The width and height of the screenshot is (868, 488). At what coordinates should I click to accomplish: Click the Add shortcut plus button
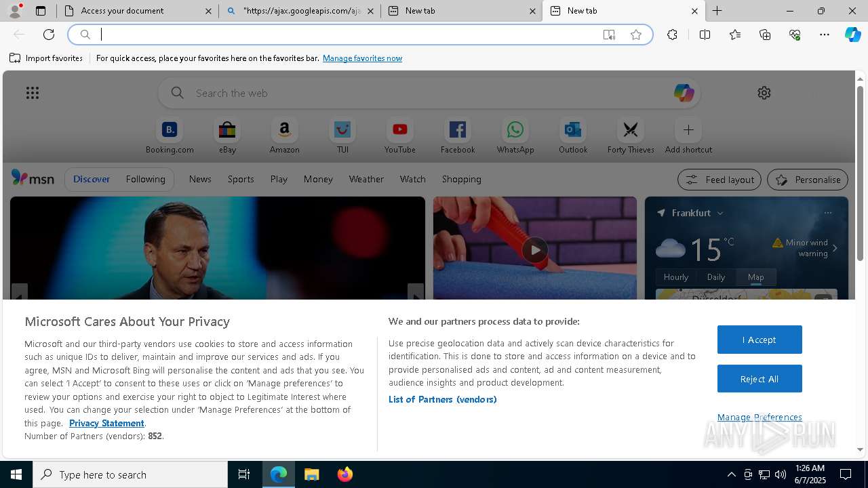688,129
